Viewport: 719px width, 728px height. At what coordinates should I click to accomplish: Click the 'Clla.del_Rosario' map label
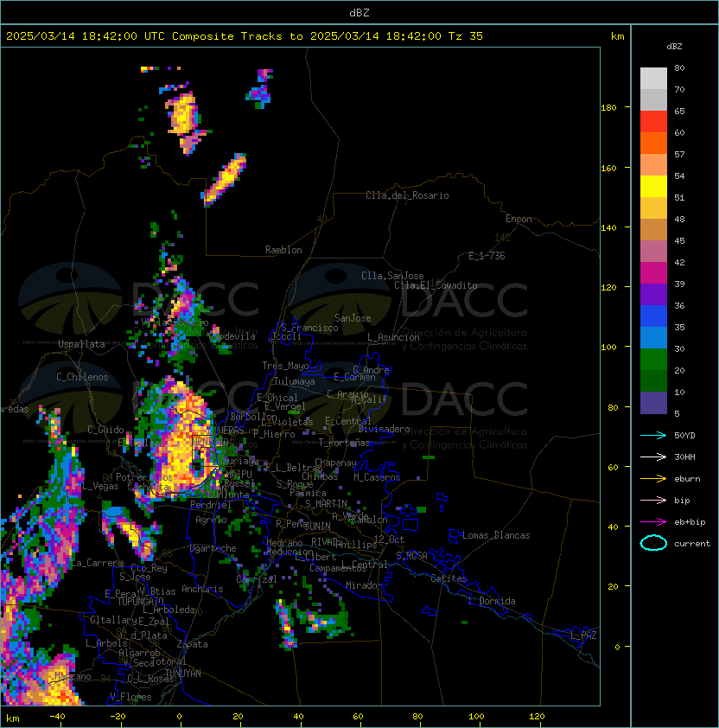pos(407,195)
